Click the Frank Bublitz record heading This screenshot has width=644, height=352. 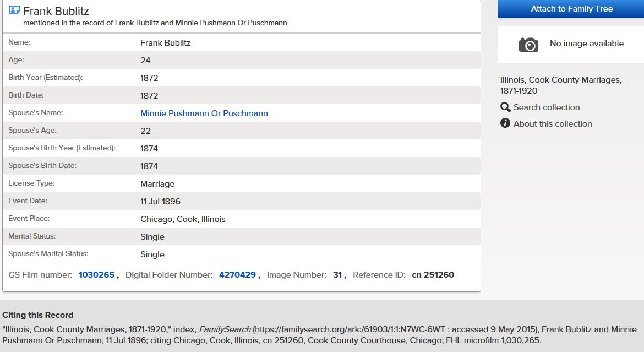click(x=56, y=11)
